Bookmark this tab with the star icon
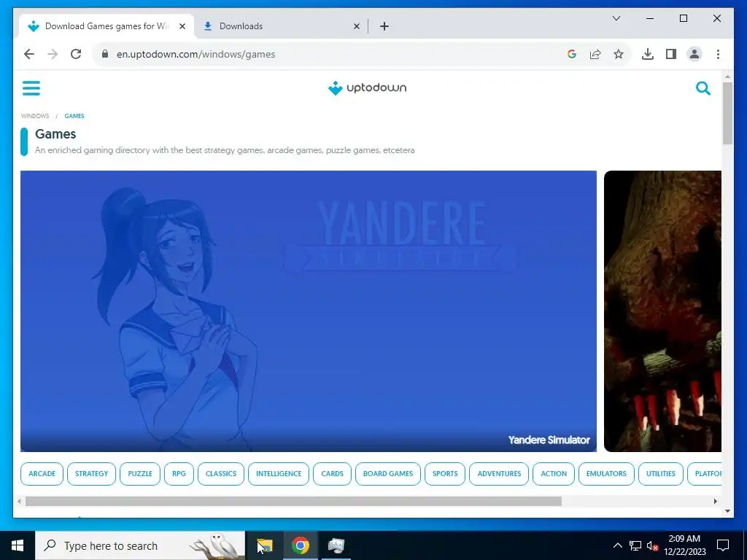This screenshot has height=560, width=747. (619, 54)
